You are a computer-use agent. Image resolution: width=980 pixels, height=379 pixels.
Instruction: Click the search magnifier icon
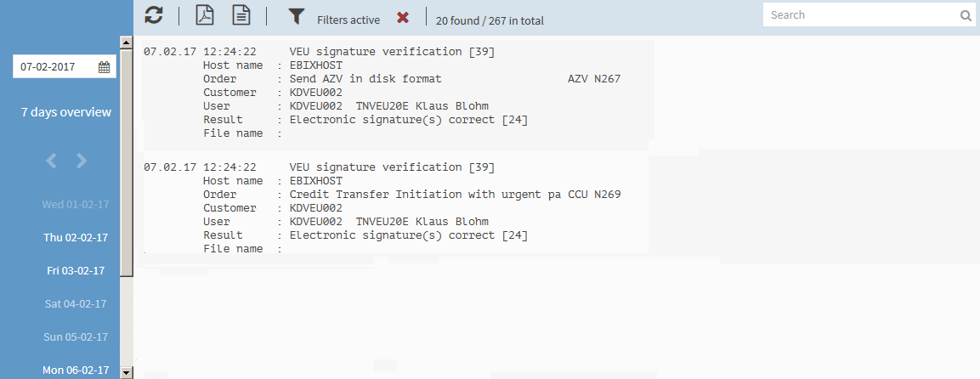tap(966, 15)
